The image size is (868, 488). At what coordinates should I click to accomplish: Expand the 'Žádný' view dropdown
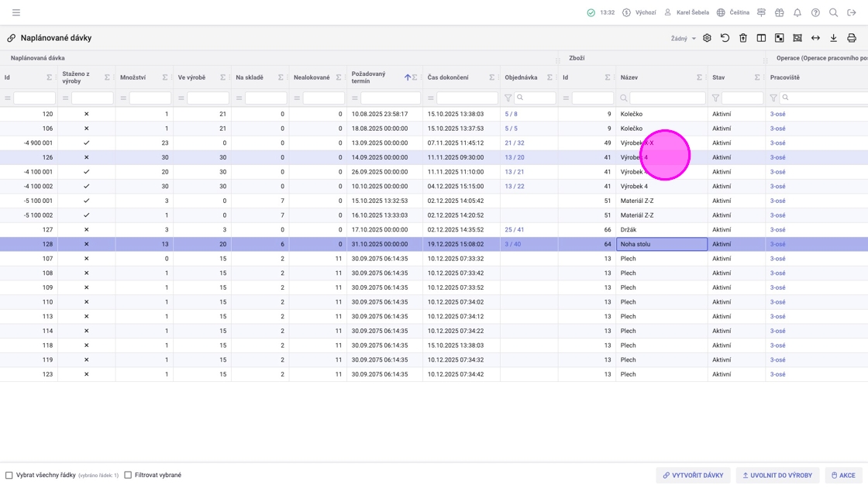pos(683,38)
